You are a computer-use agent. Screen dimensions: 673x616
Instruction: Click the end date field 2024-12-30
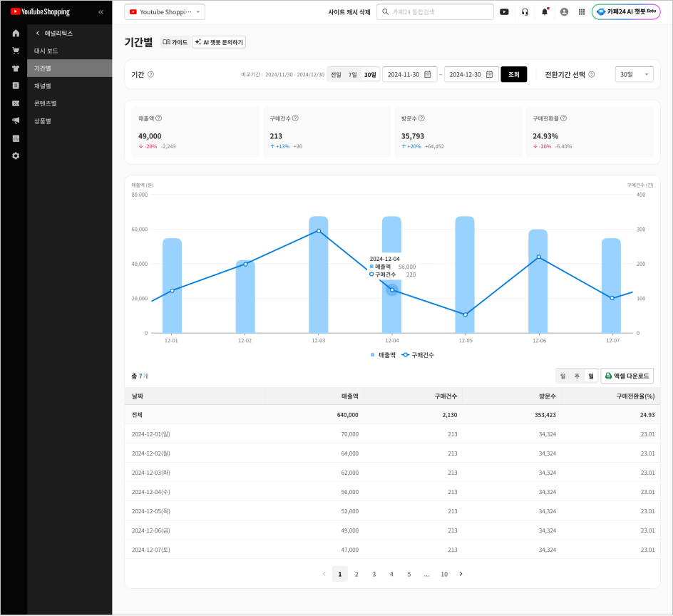coord(471,74)
